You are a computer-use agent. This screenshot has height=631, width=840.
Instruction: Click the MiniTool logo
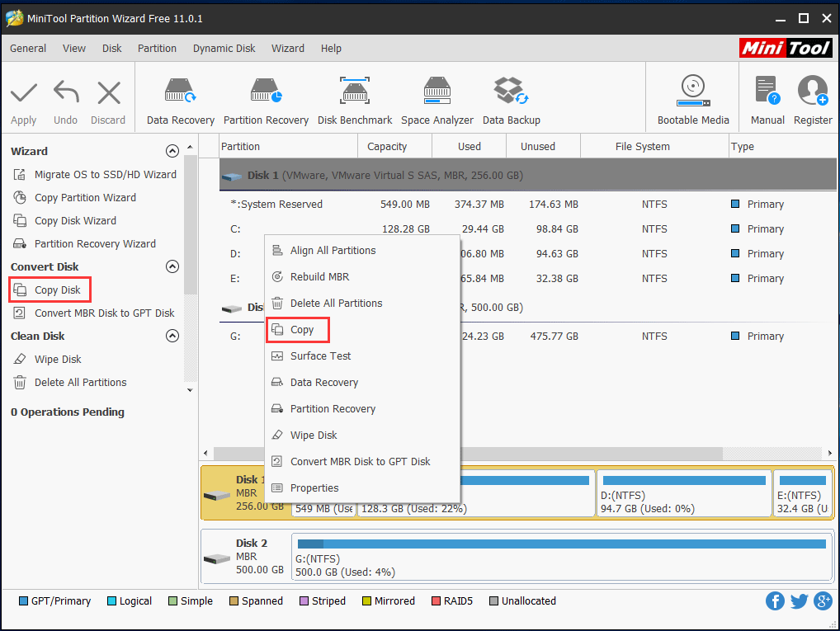(786, 48)
